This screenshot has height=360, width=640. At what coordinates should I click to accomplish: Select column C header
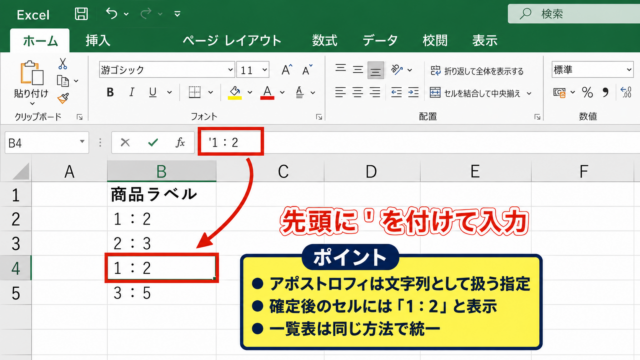tap(283, 171)
